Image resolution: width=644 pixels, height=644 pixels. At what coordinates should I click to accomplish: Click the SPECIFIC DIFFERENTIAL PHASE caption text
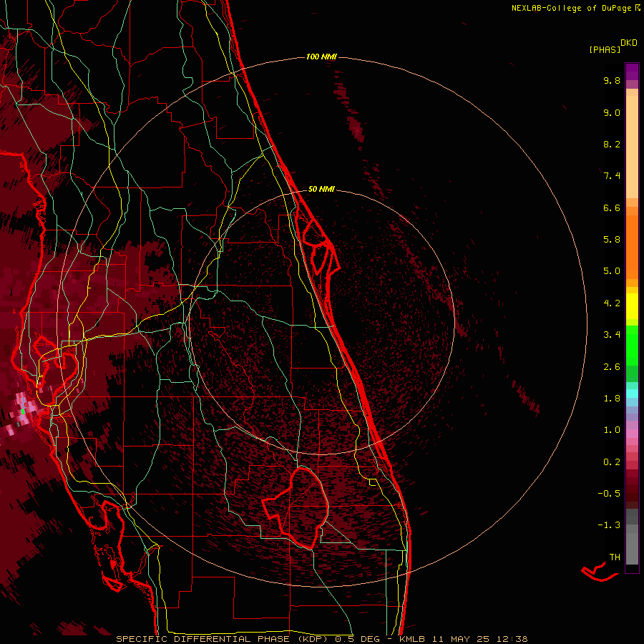pyautogui.click(x=204, y=639)
